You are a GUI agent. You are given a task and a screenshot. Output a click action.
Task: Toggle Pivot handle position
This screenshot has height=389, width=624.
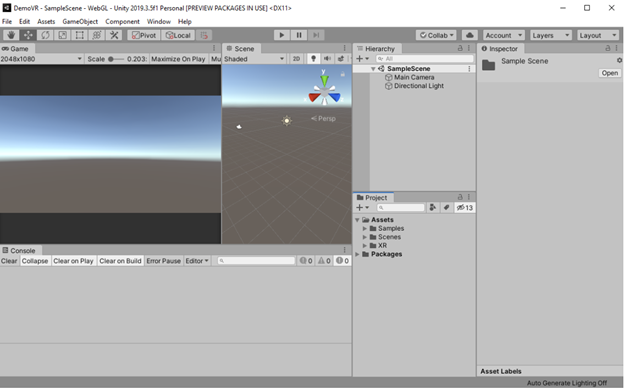click(144, 35)
